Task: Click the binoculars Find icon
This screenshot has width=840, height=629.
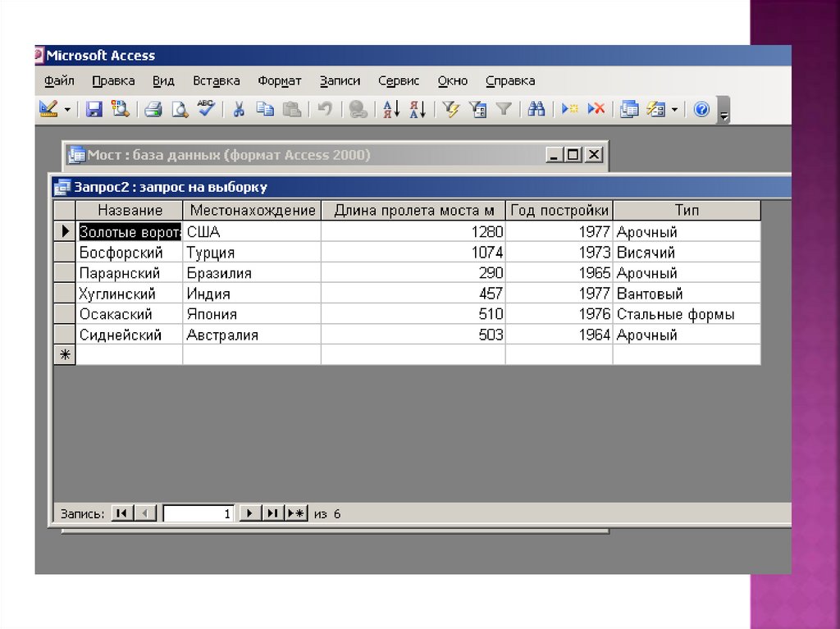Action: click(536, 109)
